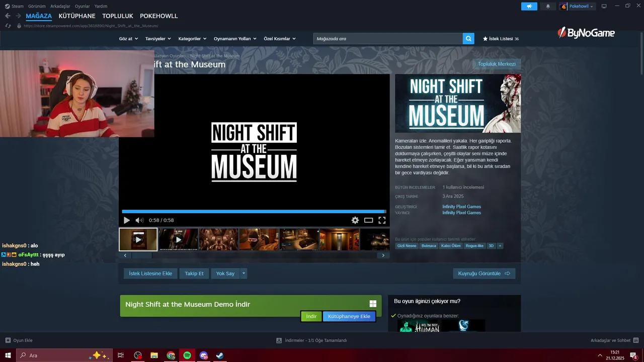
Task: Select the first trailer thumbnail
Action: point(138,239)
